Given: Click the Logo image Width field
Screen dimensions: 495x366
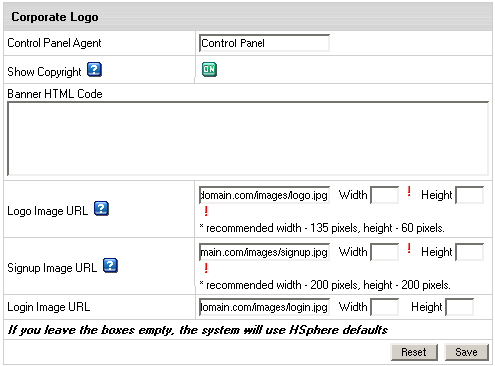Looking at the screenshot, I should 385,195.
